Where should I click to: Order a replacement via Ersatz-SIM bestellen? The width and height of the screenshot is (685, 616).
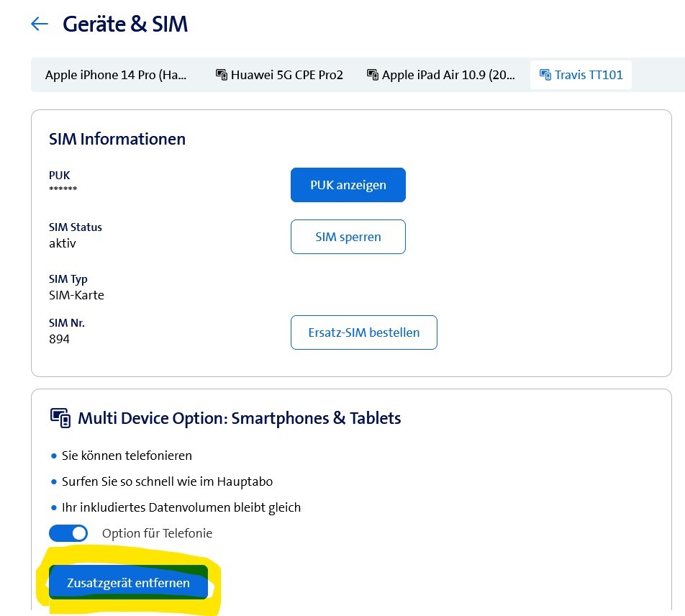point(363,332)
